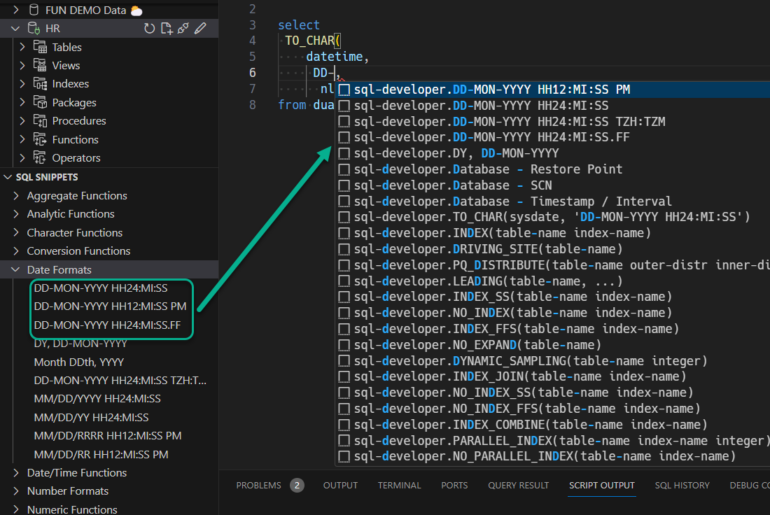Click the Functions folder icon
This screenshot has width=770, height=515.
(40, 139)
